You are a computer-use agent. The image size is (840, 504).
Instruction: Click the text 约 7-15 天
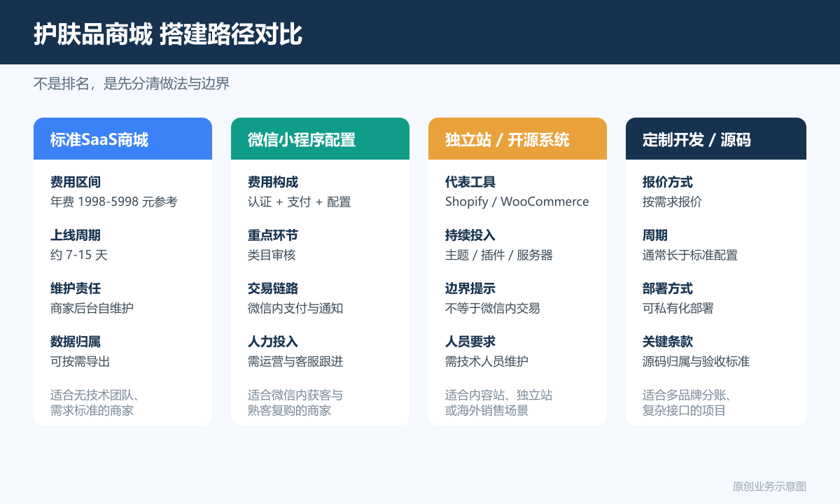[79, 255]
